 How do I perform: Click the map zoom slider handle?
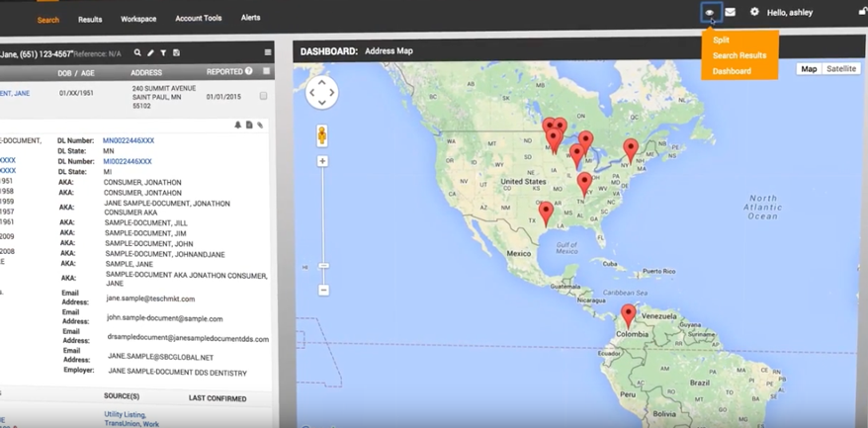click(x=322, y=266)
